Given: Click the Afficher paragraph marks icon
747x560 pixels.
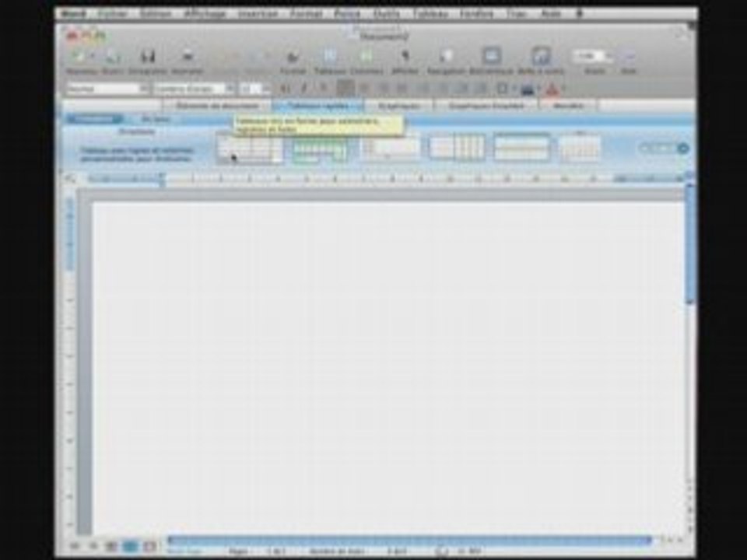Looking at the screenshot, I should (x=405, y=57).
